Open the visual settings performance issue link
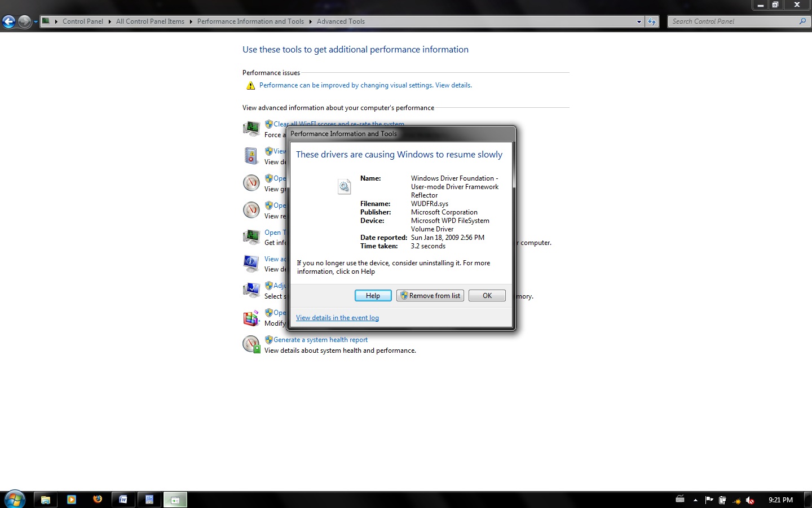 [365, 85]
